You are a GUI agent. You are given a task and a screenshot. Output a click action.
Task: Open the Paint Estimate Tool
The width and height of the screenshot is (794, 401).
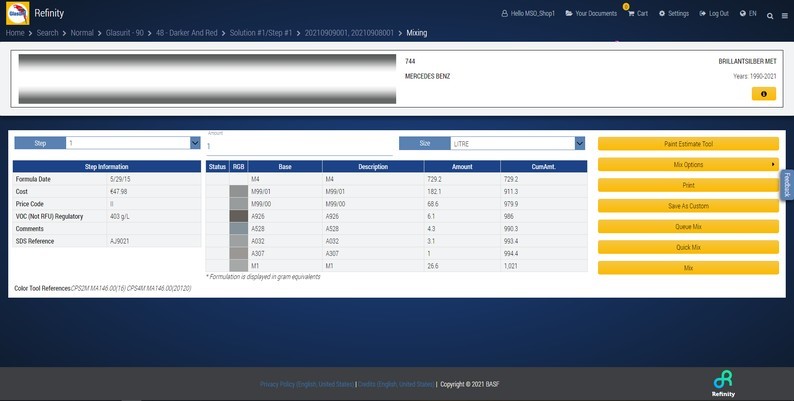(688, 144)
